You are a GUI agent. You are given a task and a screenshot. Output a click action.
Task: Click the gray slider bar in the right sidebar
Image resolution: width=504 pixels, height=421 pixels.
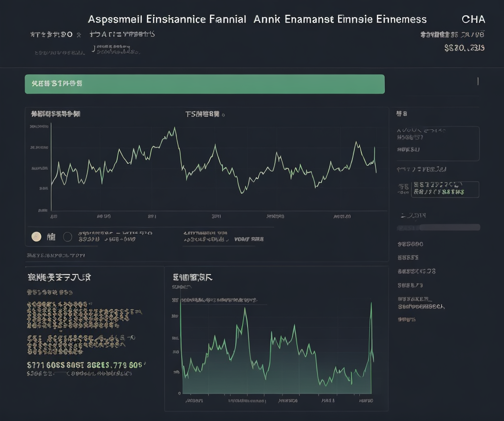point(438,227)
